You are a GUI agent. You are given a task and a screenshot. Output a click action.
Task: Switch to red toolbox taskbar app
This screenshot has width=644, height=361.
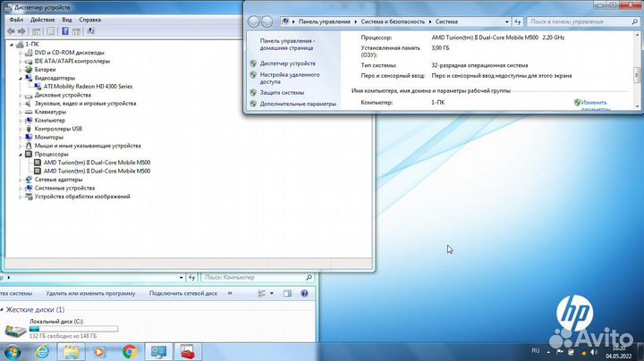[x=187, y=352]
